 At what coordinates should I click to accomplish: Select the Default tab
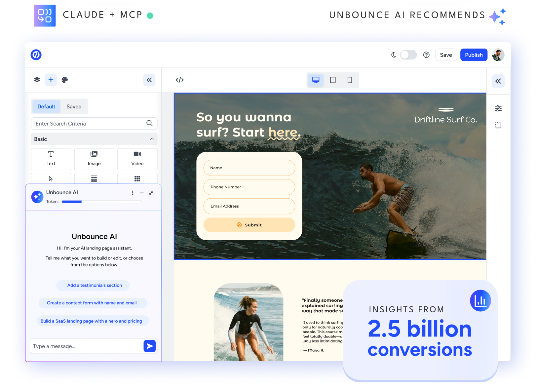tap(46, 106)
